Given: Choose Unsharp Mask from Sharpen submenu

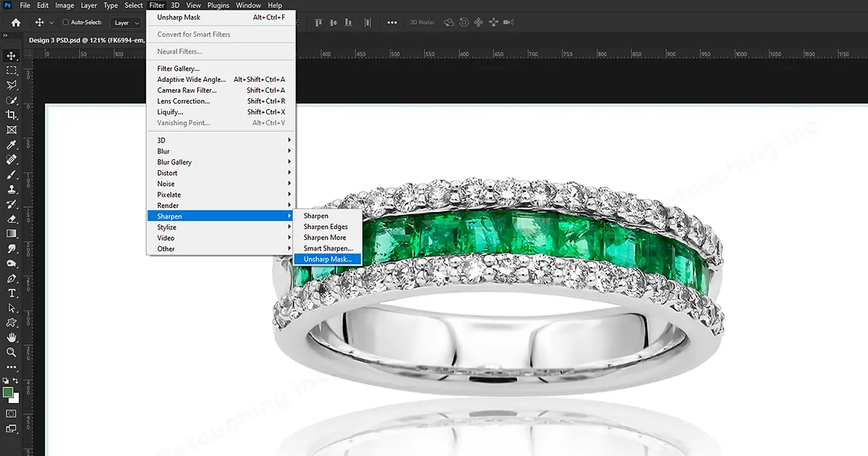Looking at the screenshot, I should (x=328, y=259).
